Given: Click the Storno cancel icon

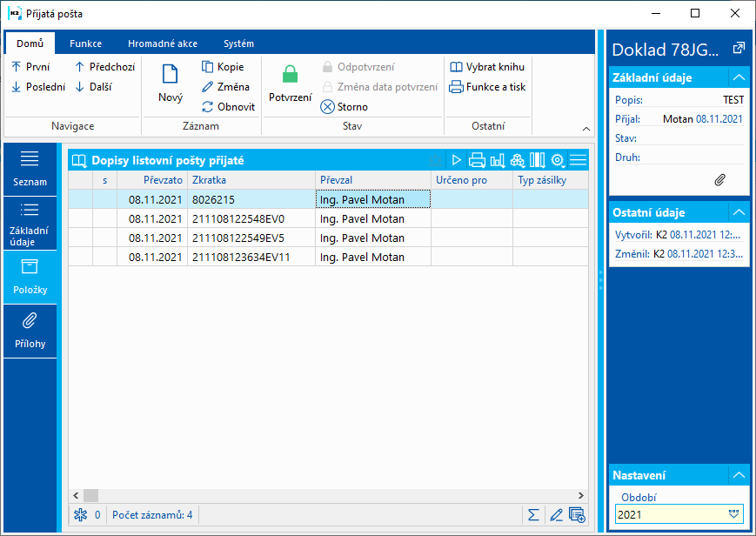Looking at the screenshot, I should pos(327,107).
